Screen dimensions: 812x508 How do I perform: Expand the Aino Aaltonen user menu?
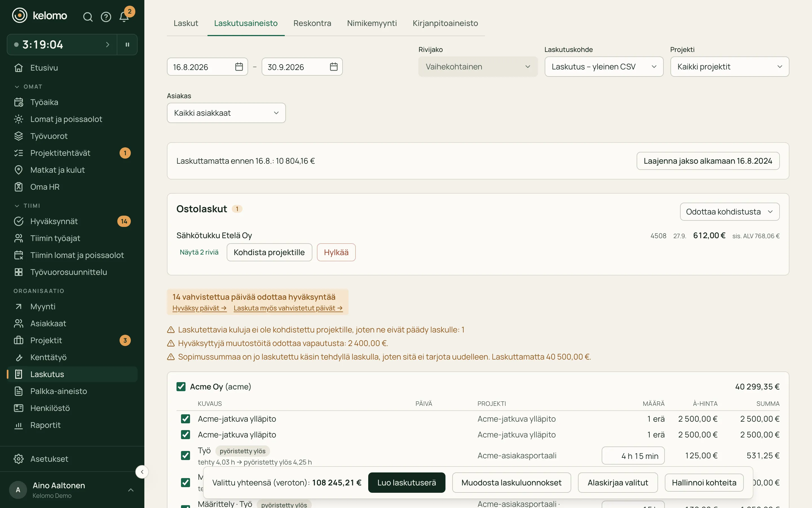[72, 490]
